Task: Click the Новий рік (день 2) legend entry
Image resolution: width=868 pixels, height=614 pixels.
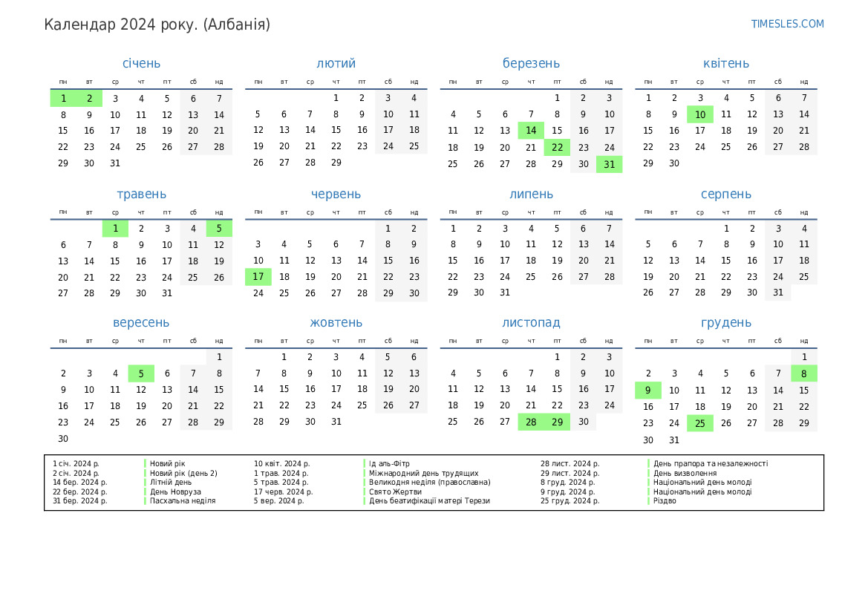Action: click(x=183, y=473)
